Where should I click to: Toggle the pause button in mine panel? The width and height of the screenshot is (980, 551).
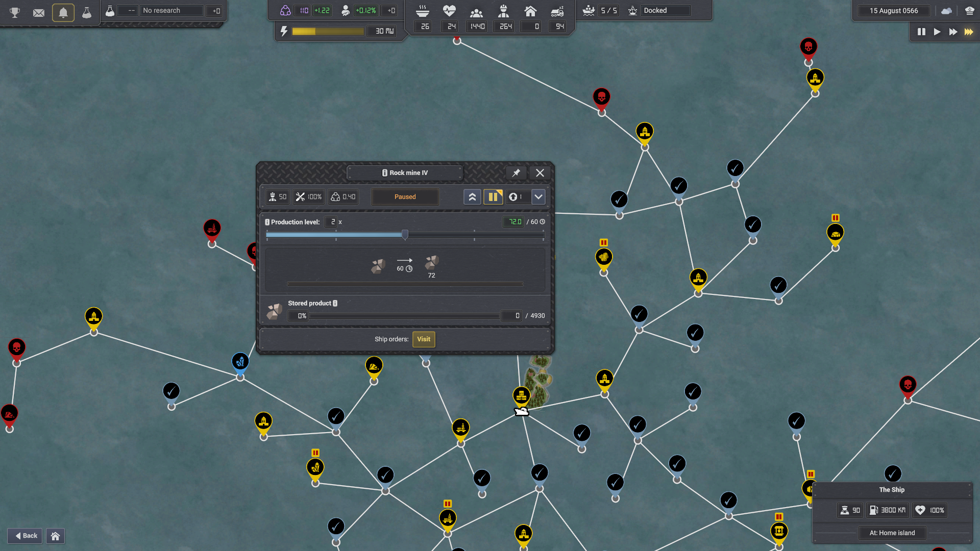[x=493, y=197]
